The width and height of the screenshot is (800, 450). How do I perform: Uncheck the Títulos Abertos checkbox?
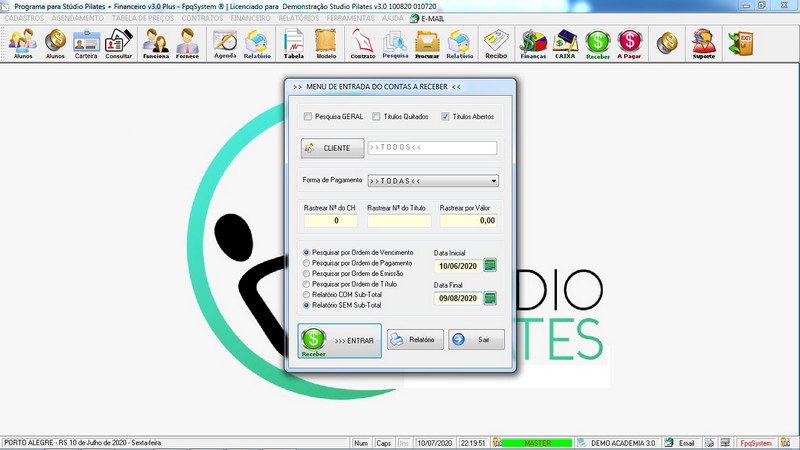[x=445, y=116]
